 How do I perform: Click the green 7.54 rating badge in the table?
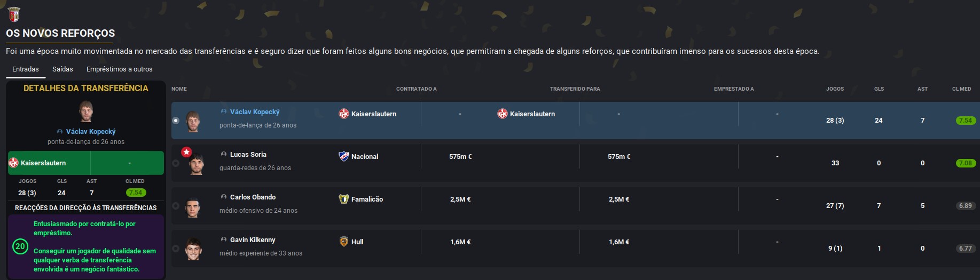pyautogui.click(x=966, y=121)
